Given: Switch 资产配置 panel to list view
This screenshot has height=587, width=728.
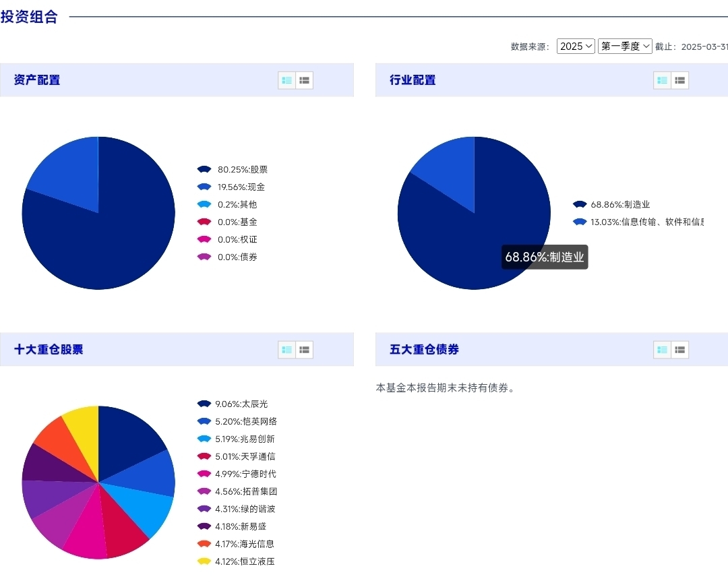Looking at the screenshot, I should 305,80.
